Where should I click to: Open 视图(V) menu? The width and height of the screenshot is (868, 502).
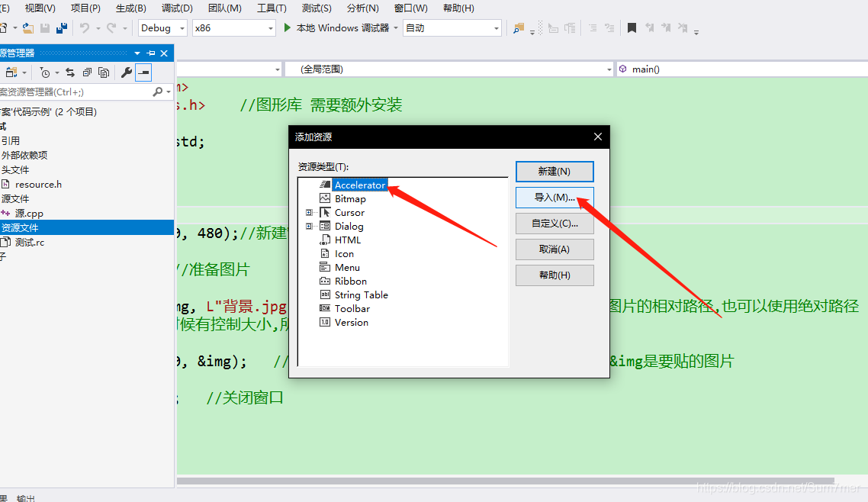coord(40,8)
